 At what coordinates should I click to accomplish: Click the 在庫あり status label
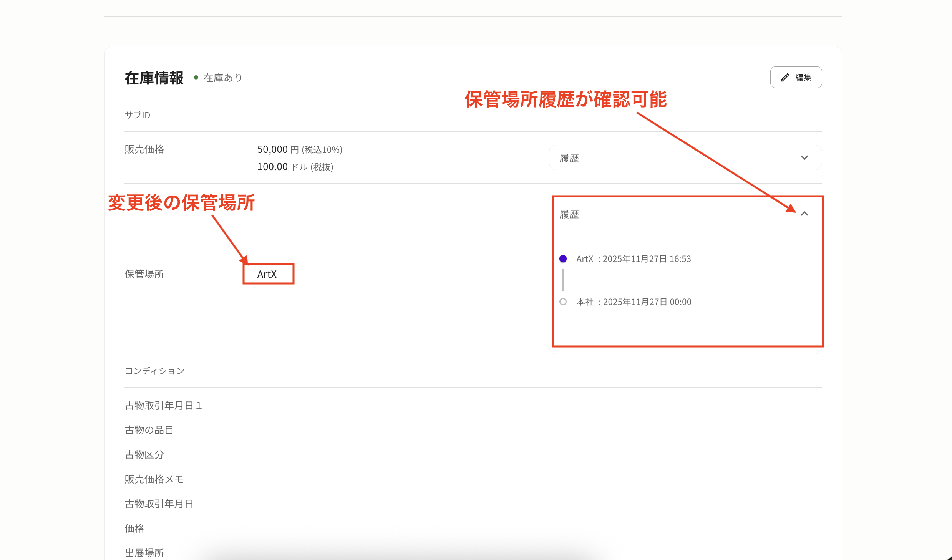point(223,78)
